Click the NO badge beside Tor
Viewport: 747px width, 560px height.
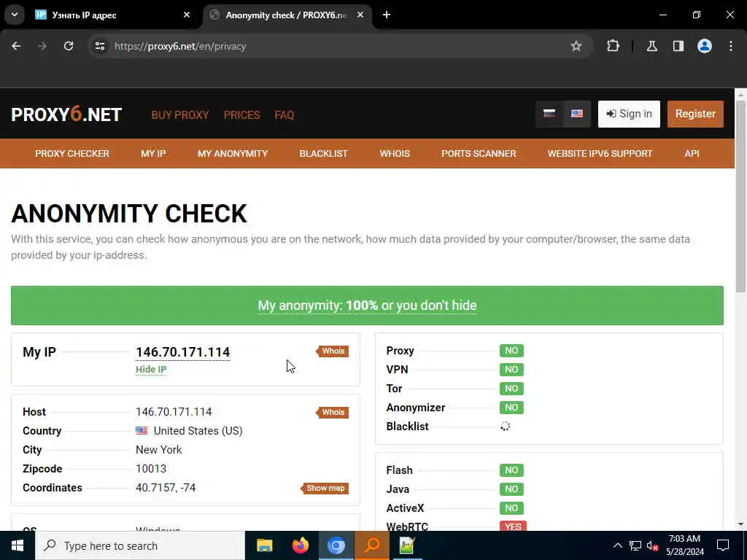(x=511, y=389)
